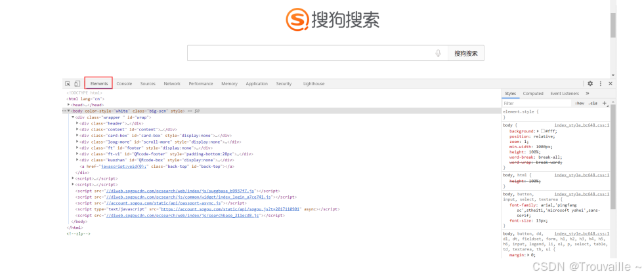
Task: Click the element.style rule block
Action: 556,114
